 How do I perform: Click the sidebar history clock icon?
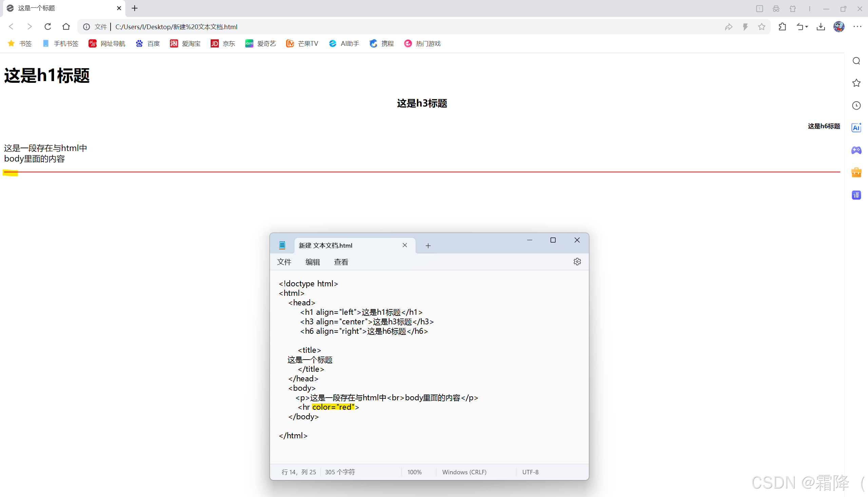coord(856,106)
